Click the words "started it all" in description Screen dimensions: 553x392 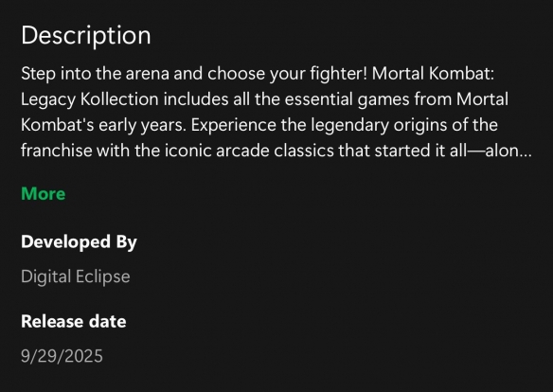(420, 151)
